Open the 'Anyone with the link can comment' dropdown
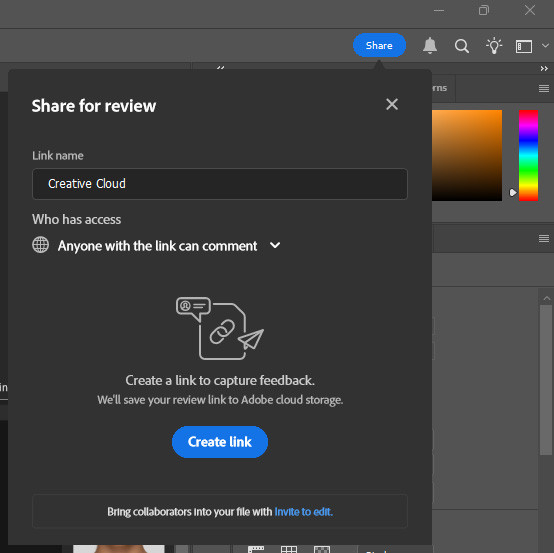 (169, 246)
